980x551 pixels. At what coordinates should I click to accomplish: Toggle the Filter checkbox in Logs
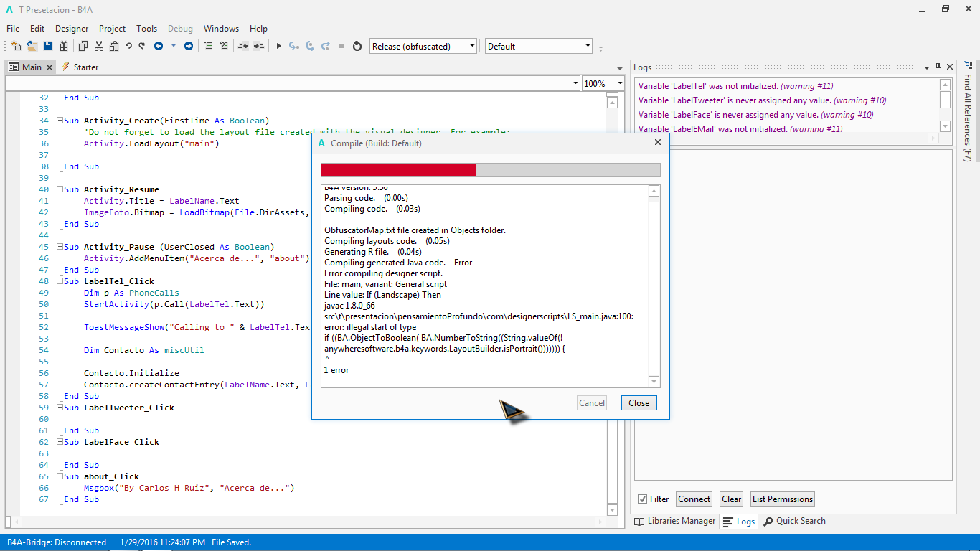pos(642,499)
